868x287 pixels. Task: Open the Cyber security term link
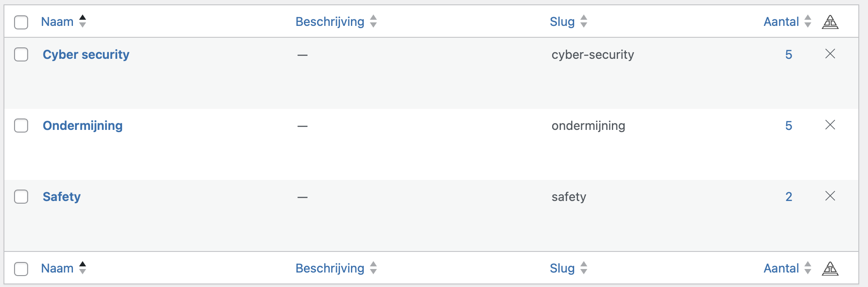(x=86, y=54)
